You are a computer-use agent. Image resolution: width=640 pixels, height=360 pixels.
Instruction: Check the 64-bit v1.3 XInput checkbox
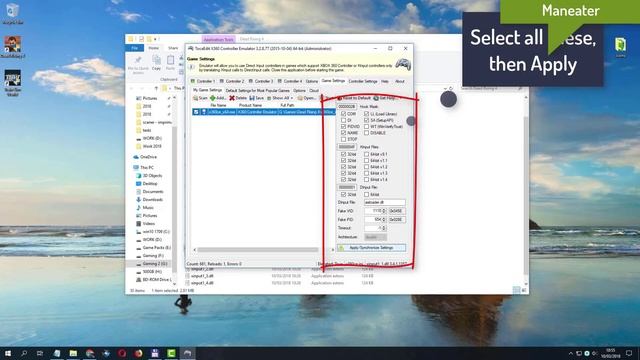click(367, 173)
